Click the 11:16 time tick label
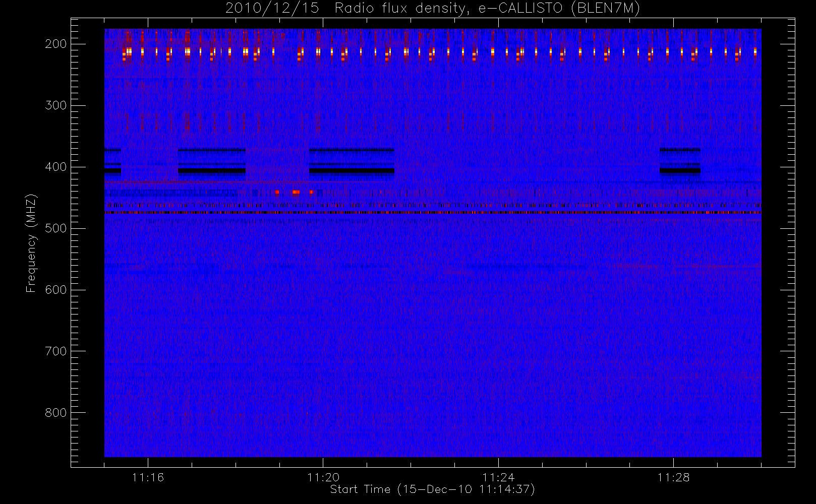The image size is (816, 504). 148,477
